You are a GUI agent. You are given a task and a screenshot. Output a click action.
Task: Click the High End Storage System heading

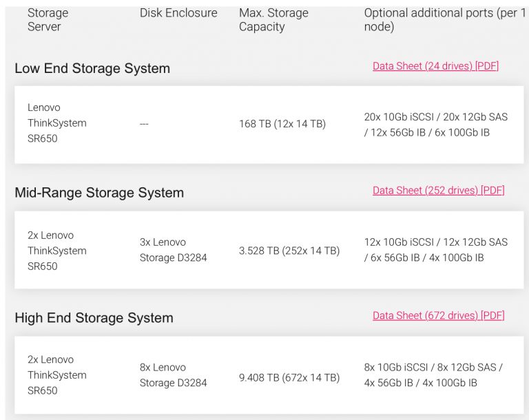coord(94,318)
